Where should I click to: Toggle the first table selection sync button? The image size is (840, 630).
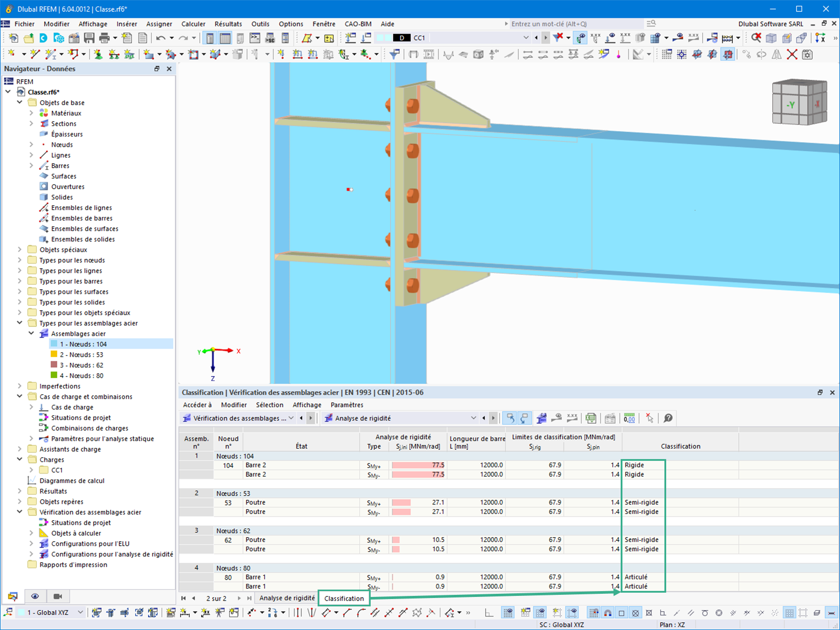[510, 418]
